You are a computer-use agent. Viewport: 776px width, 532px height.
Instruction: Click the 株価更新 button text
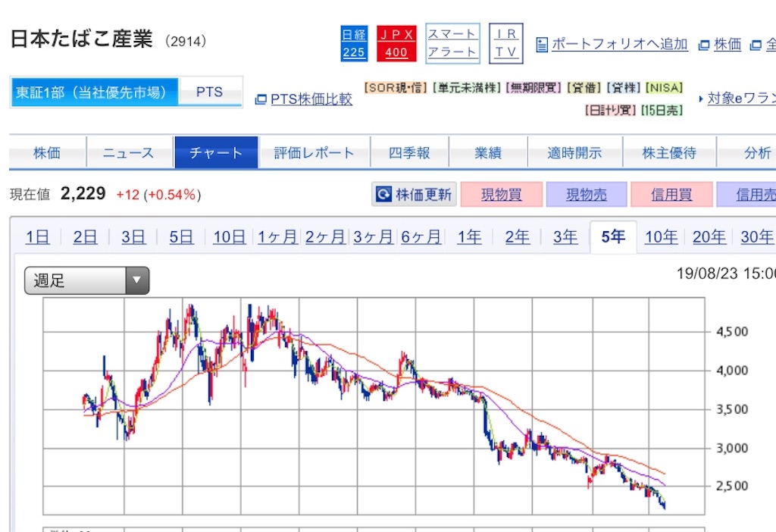coord(424,195)
